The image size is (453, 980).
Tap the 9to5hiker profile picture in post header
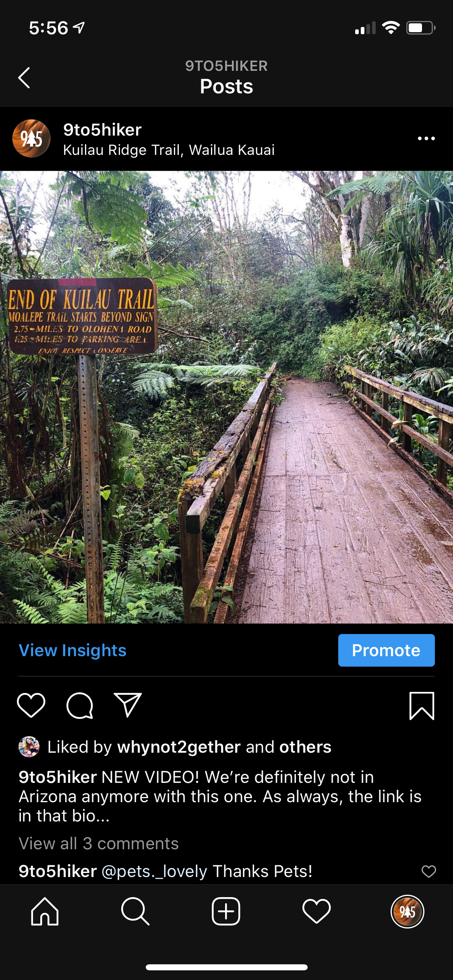click(31, 138)
